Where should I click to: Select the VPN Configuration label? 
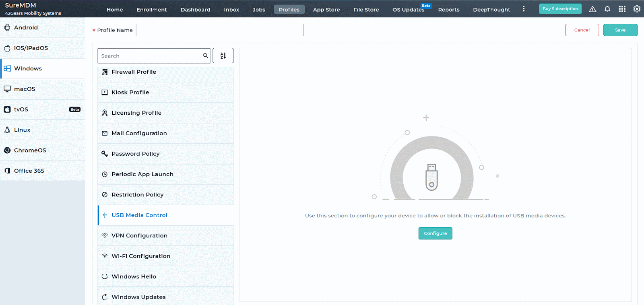click(x=140, y=236)
